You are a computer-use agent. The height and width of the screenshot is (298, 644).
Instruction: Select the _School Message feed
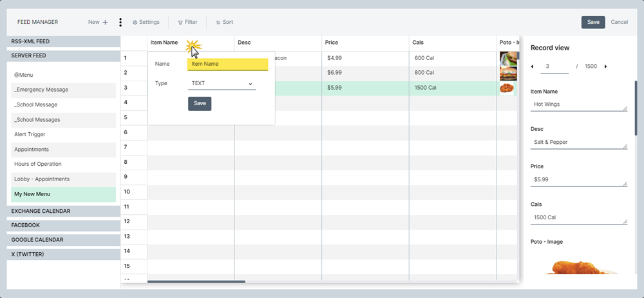(x=63, y=105)
